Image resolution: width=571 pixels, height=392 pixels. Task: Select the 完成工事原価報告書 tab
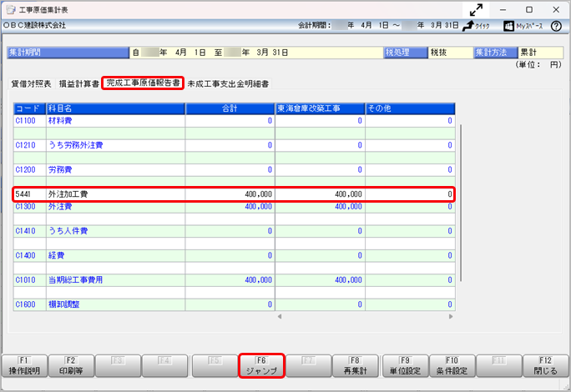(143, 83)
